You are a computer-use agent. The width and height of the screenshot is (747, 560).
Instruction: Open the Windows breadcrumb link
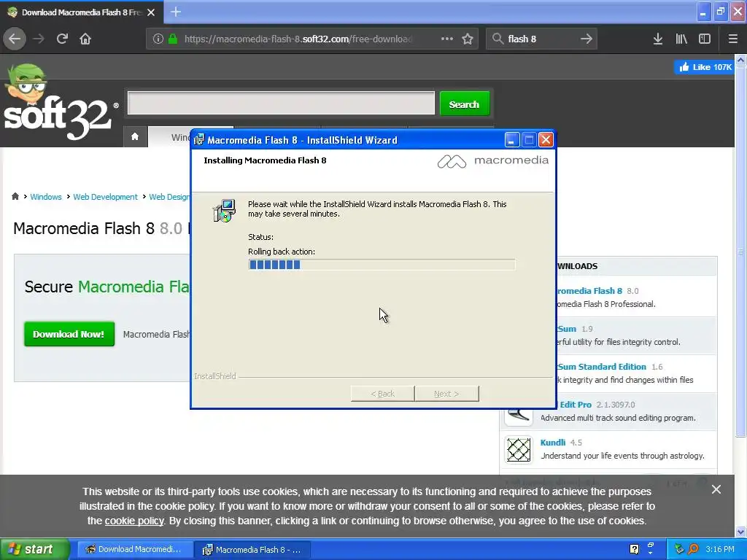[x=46, y=197]
